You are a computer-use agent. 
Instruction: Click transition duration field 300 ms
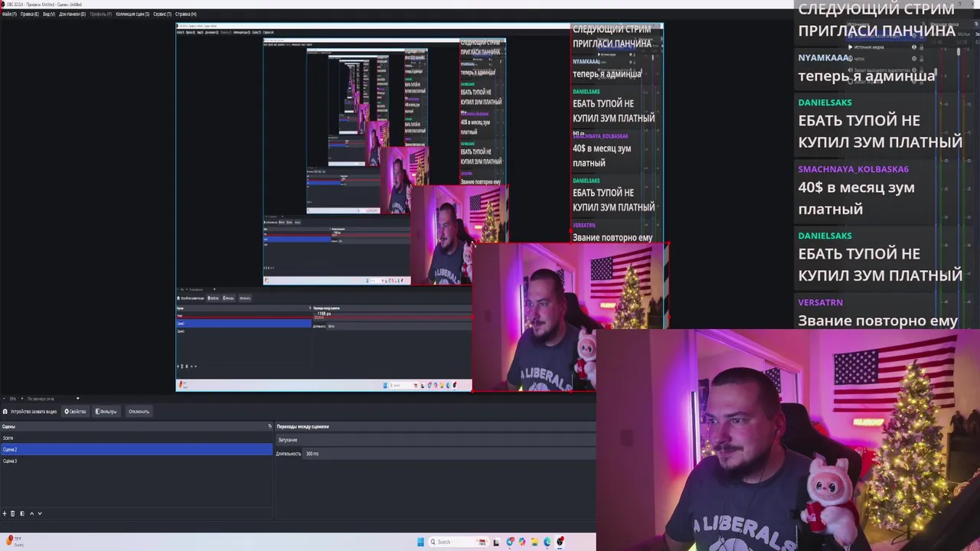pos(449,454)
